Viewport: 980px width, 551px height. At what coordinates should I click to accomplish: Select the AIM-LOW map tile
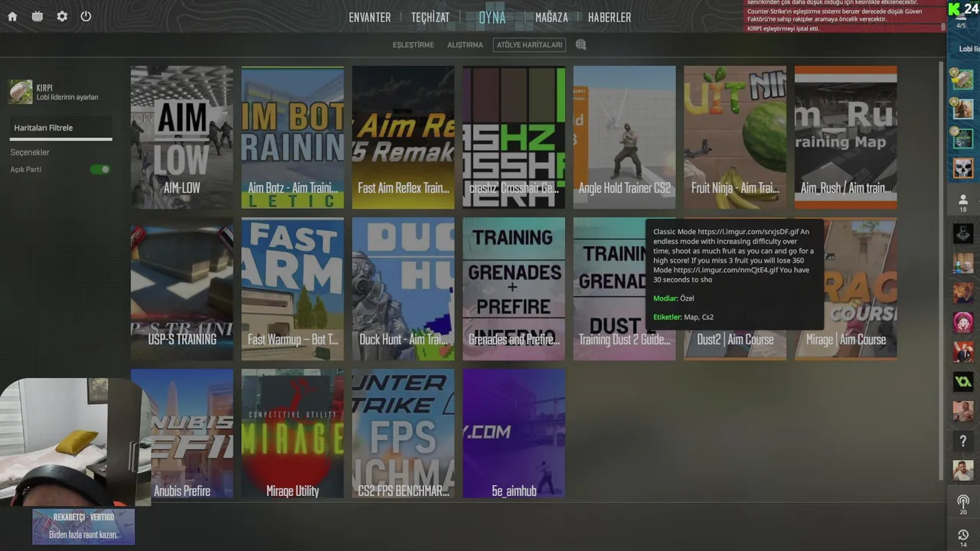pyautogui.click(x=181, y=137)
